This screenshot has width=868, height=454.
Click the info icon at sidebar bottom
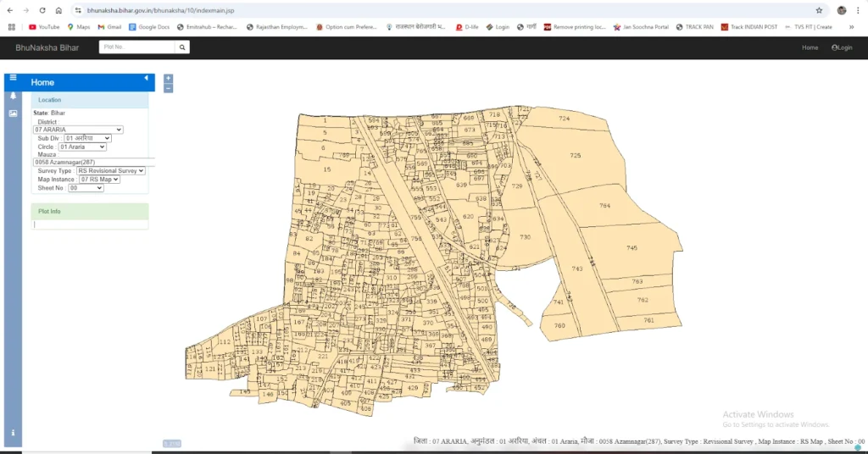[x=14, y=433]
